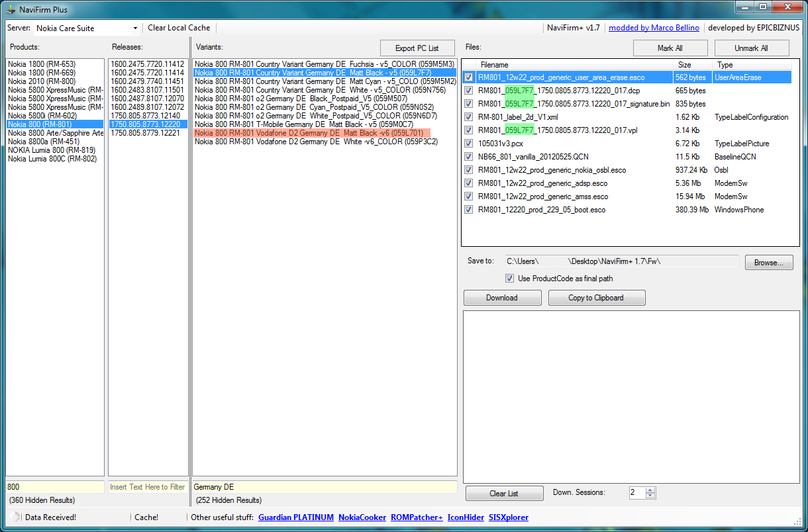Uncheck the NB66_801_vanilla QCN file checkbox
This screenshot has height=532, width=808.
click(469, 157)
